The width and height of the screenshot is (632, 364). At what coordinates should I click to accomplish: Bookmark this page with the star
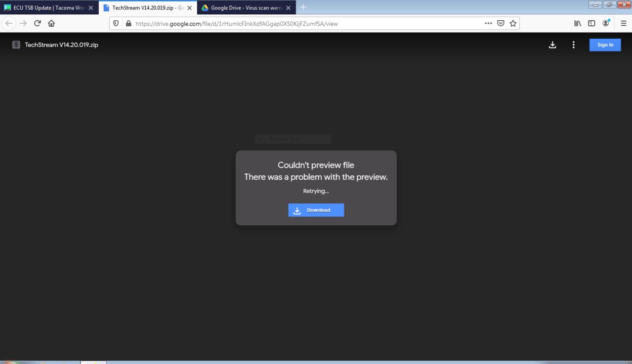(513, 23)
